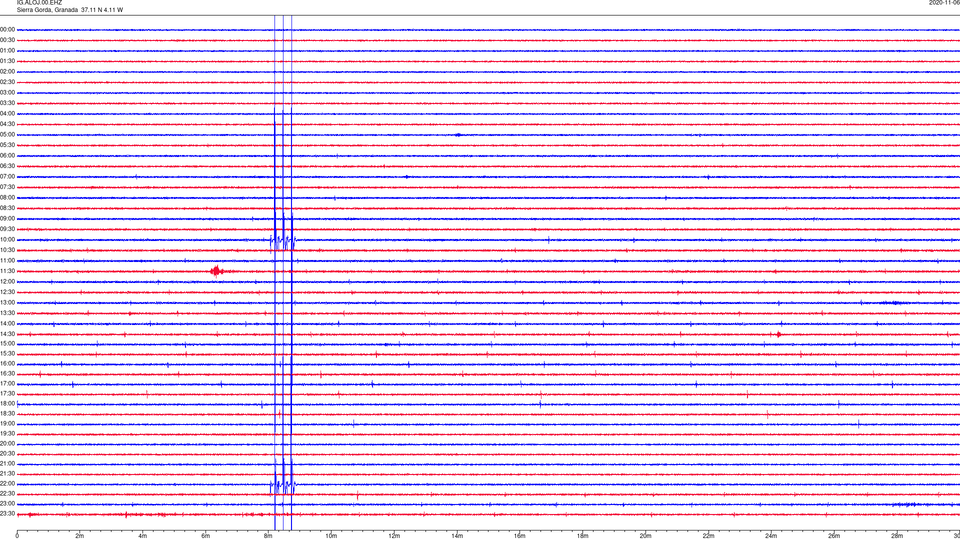
Task: Select the 19:00 trace time label
Action: click(7, 424)
